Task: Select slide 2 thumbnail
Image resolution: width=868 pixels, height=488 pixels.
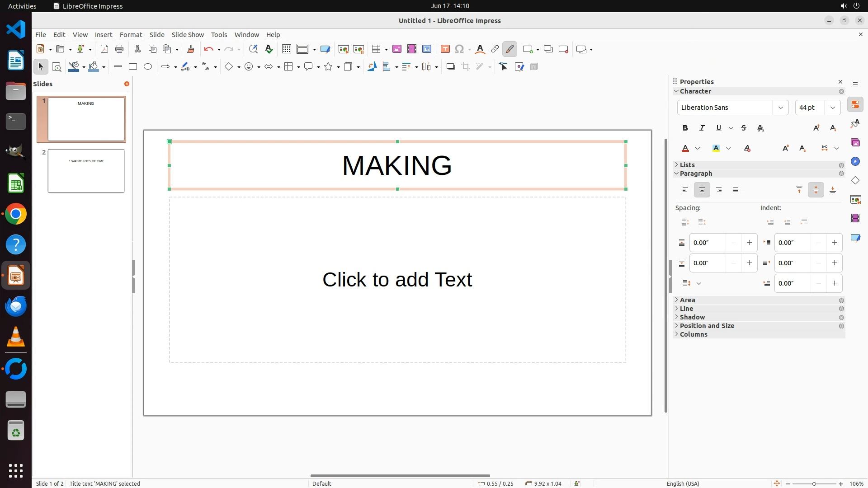Action: (86, 171)
